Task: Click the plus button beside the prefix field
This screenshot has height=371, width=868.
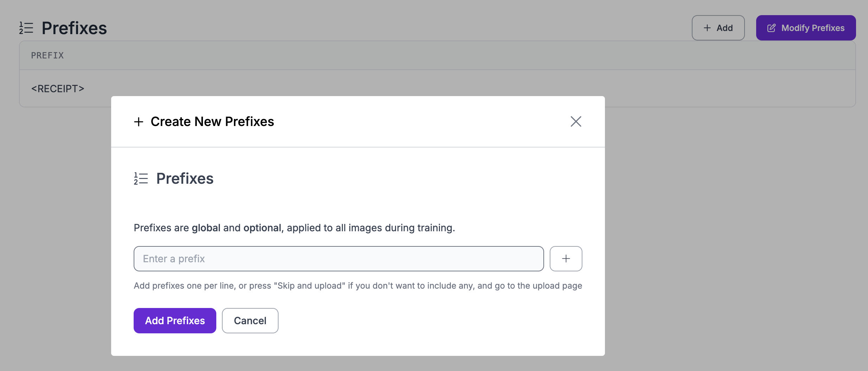Action: tap(566, 259)
